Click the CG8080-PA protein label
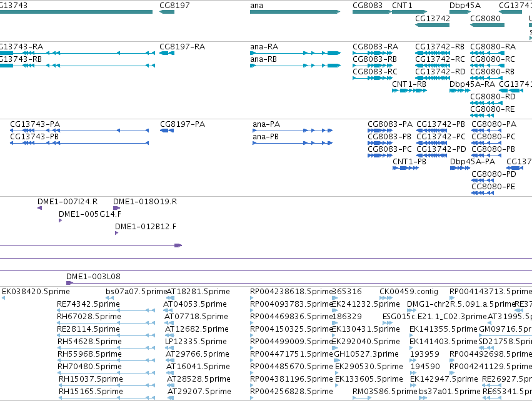532x401 pixels. point(494,124)
